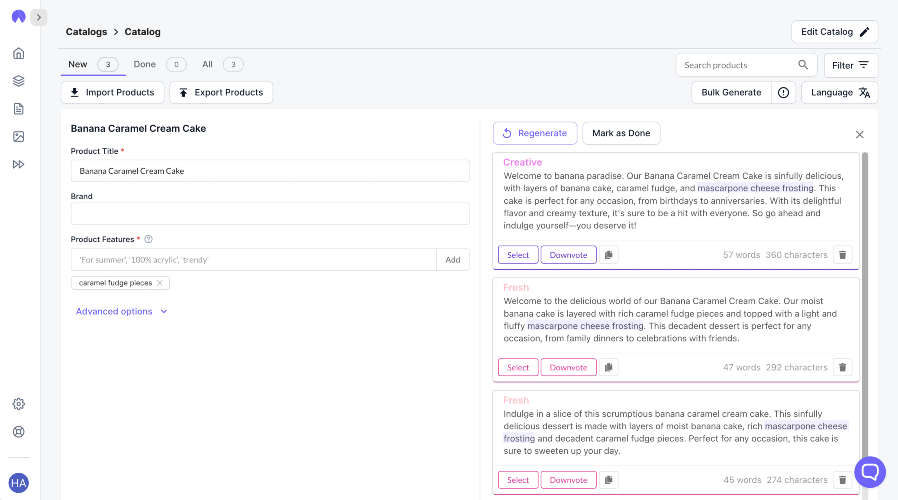Open the layers icon in sidebar

click(18, 81)
